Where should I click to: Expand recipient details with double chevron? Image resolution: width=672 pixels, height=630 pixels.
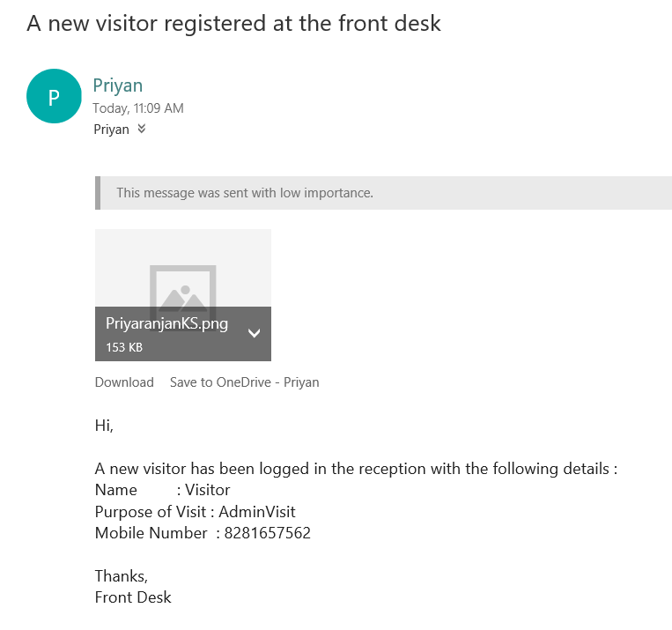tap(142, 129)
